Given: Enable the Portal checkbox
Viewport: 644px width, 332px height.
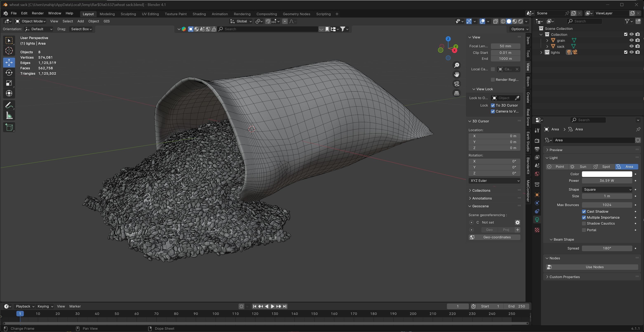Looking at the screenshot, I should click(584, 230).
